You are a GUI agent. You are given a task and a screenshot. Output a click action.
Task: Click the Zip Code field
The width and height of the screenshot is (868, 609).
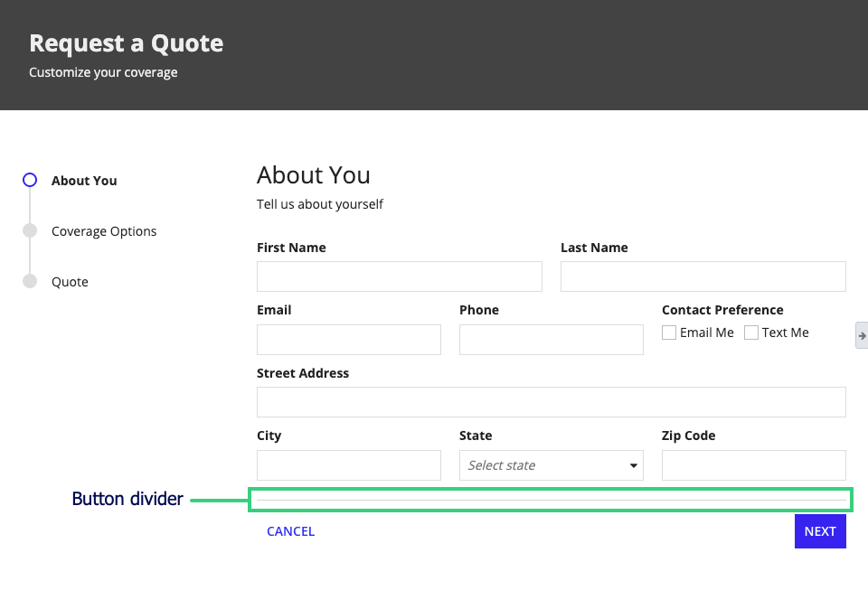(754, 465)
